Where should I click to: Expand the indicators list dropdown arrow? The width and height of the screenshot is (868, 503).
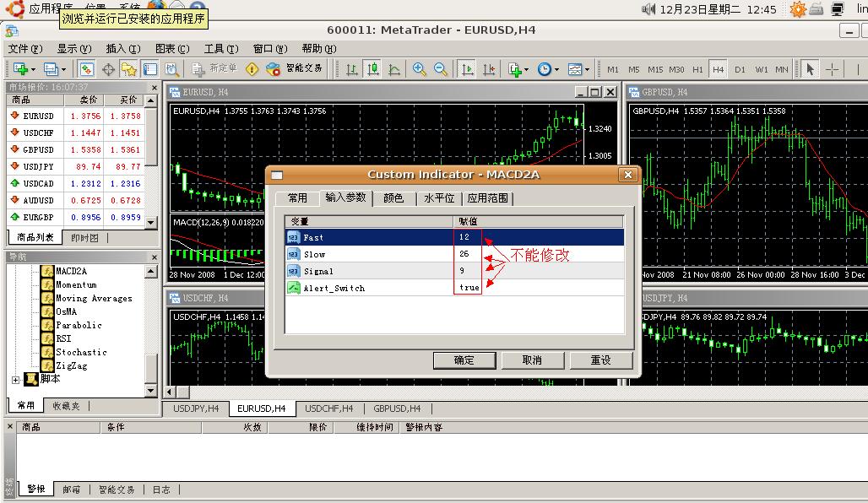tap(526, 70)
